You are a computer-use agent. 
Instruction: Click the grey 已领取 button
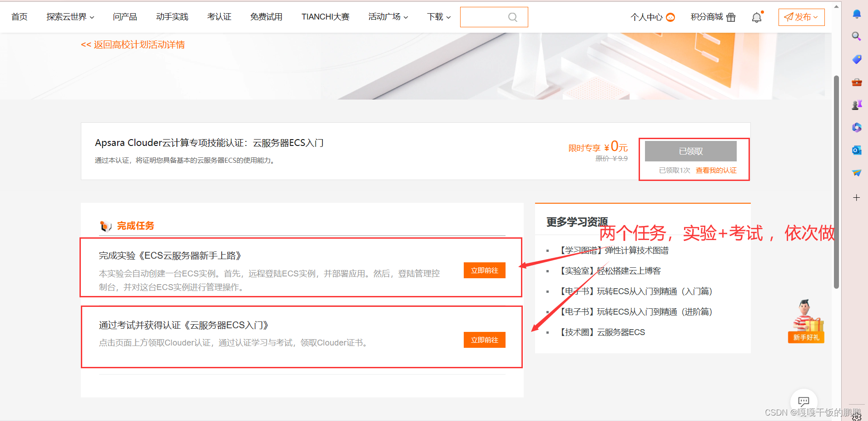coord(691,151)
